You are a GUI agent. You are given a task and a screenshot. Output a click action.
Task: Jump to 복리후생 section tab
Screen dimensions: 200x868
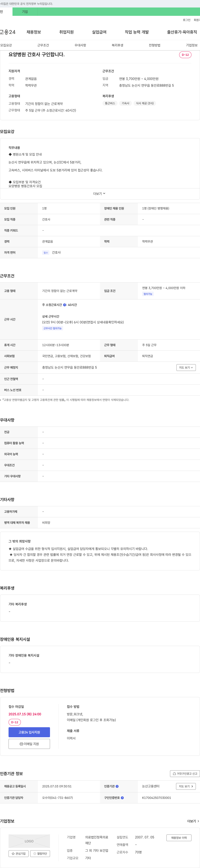coord(117,45)
